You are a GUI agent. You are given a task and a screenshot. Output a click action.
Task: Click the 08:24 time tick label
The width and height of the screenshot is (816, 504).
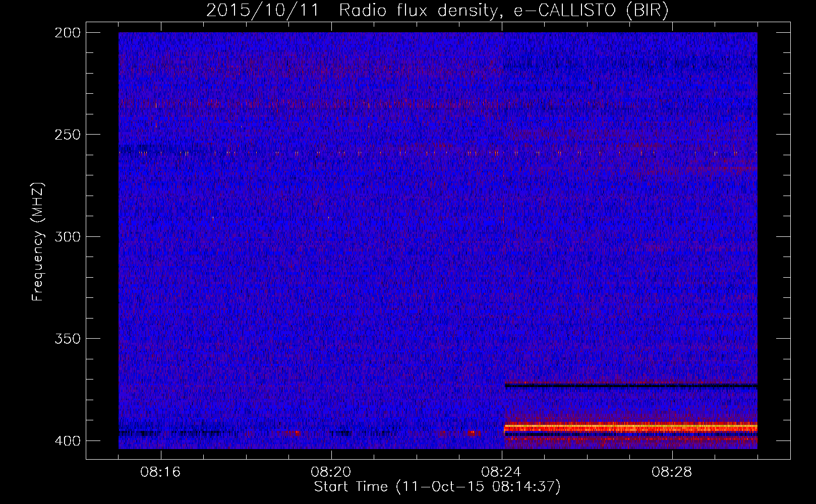click(x=501, y=472)
